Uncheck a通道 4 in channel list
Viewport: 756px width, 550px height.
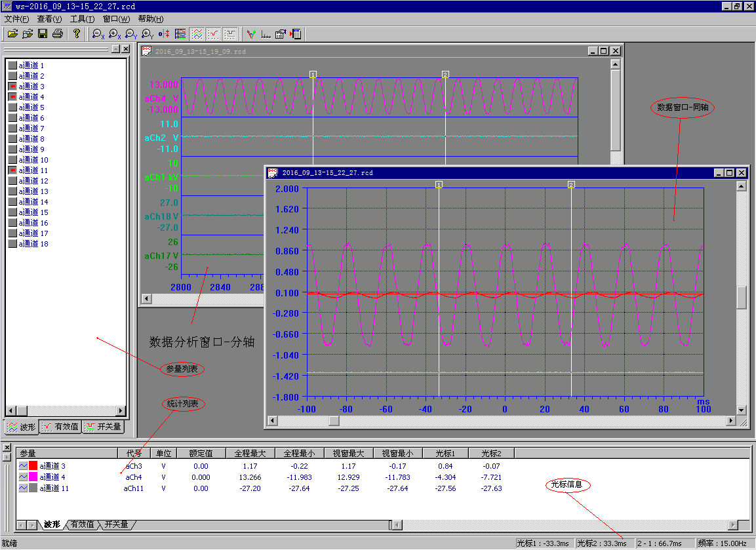[x=12, y=97]
